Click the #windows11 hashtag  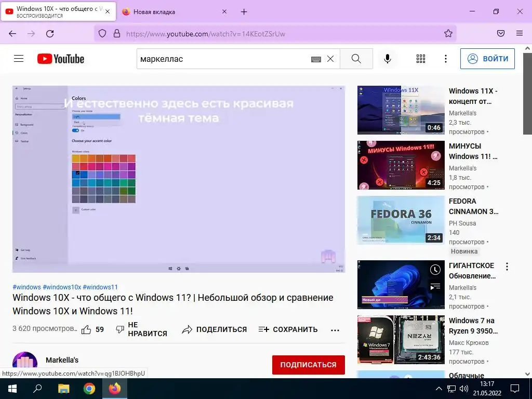(x=100, y=287)
